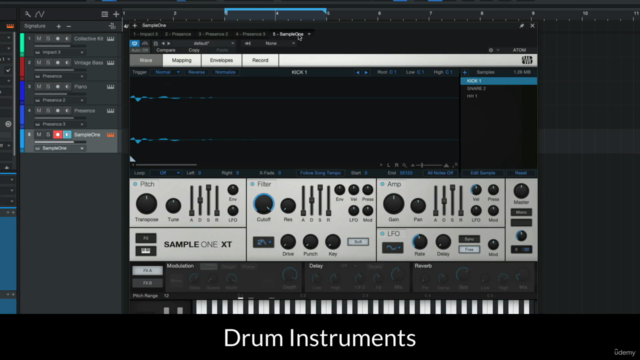
Task: Mute the Collective Kit track
Action: coord(39,39)
